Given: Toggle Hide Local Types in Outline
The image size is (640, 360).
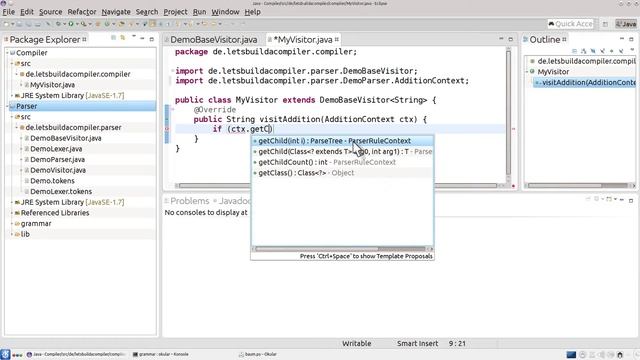Looking at the screenshot, I should [621, 51].
